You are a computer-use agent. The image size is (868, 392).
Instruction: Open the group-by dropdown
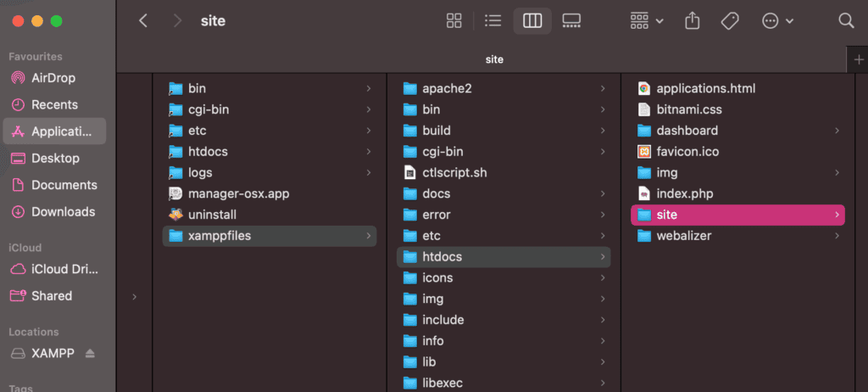tap(647, 21)
